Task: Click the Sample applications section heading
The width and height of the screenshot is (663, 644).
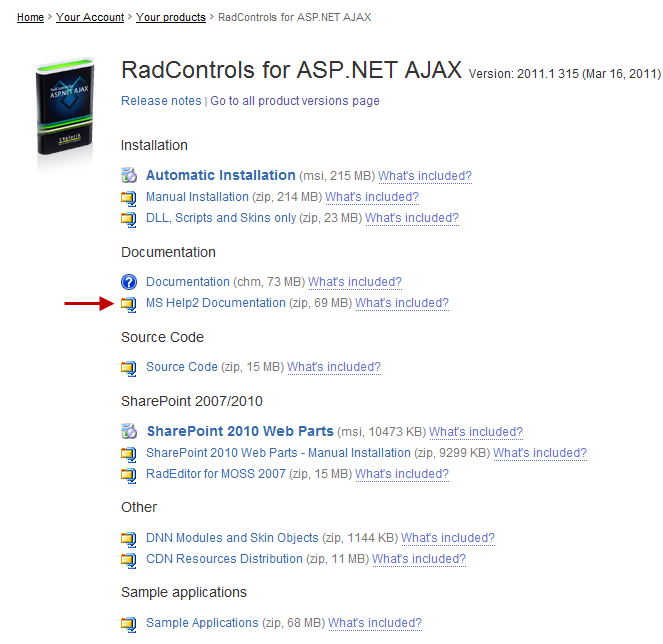Action: [x=184, y=592]
